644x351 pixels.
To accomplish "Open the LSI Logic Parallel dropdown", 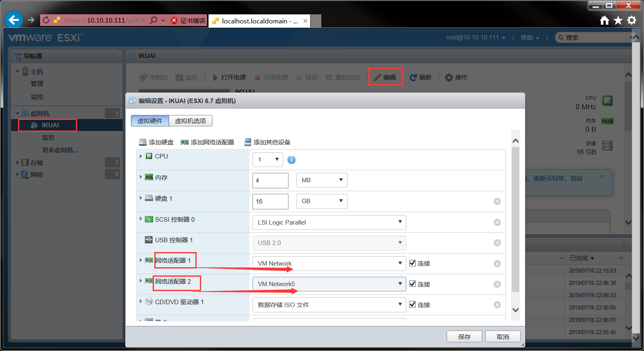I will pos(329,222).
